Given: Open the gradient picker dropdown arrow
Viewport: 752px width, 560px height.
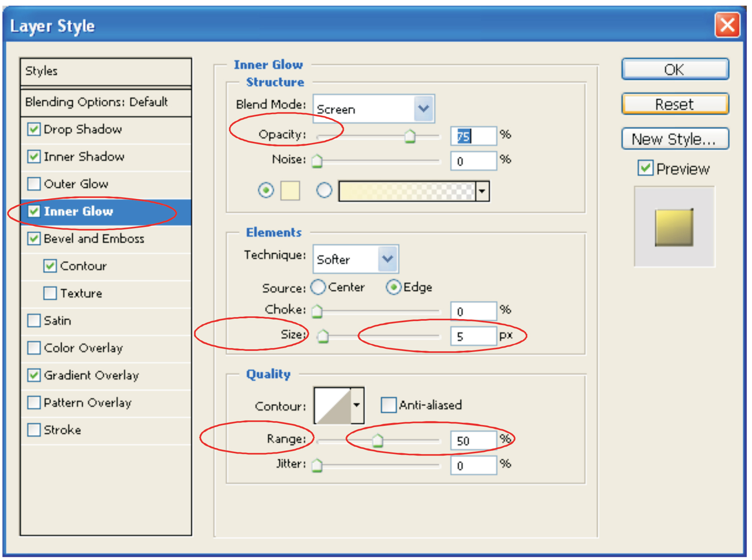Looking at the screenshot, I should coord(482,191).
